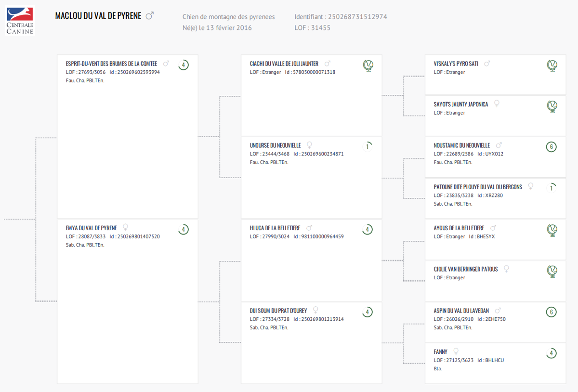Click male symbol beside Maclou du Val de Pyrene
578x392 pixels.
149,16
